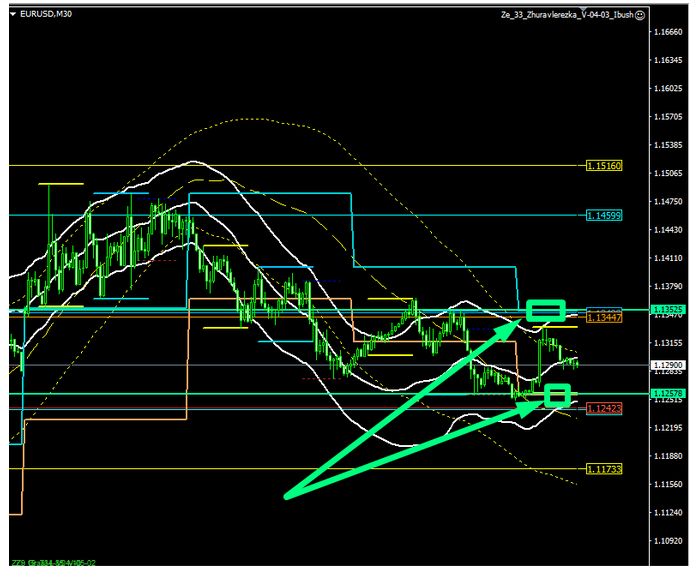Select the red 1.12423 level price label

[604, 408]
